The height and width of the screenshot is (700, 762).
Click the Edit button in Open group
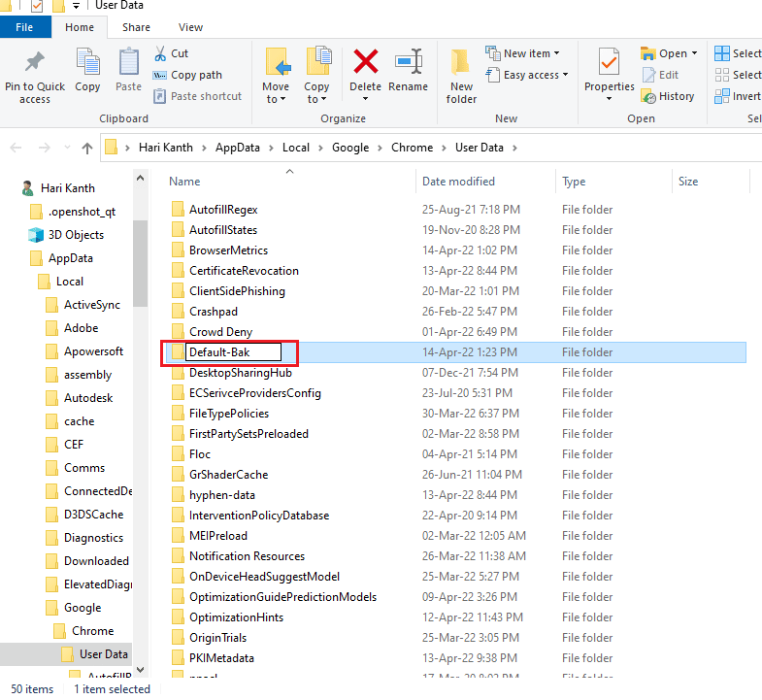pos(660,75)
